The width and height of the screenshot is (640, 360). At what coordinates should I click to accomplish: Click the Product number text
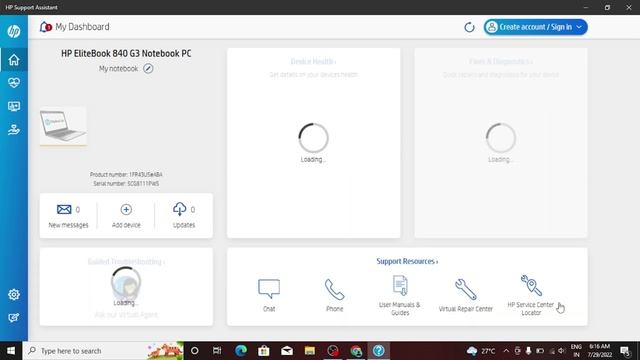pyautogui.click(x=126, y=174)
